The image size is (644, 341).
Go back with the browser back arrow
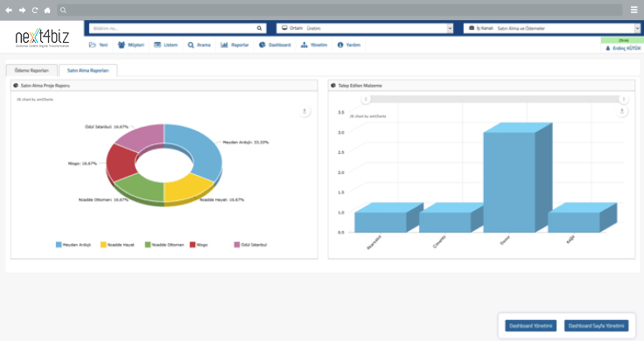click(x=9, y=10)
